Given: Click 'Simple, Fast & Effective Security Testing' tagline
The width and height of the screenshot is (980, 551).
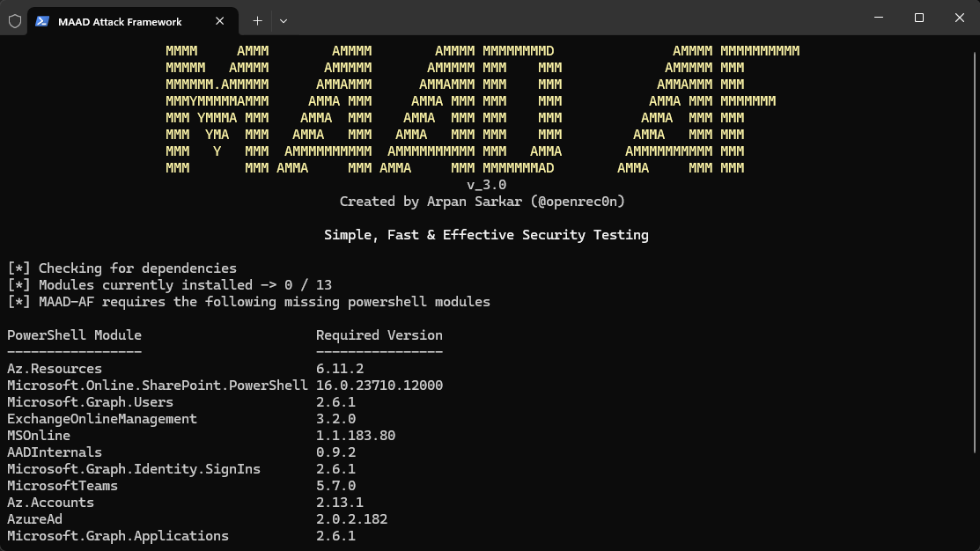Looking at the screenshot, I should click(x=486, y=236).
